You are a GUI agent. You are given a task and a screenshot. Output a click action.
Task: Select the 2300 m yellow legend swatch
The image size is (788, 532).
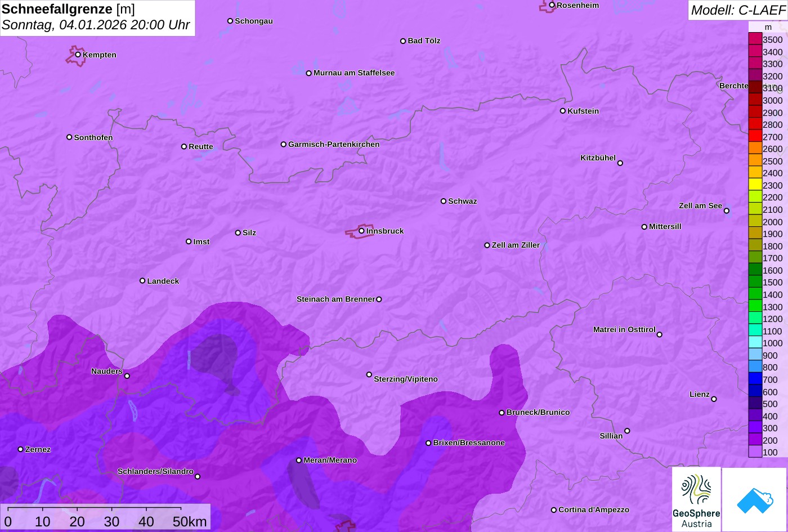755,184
